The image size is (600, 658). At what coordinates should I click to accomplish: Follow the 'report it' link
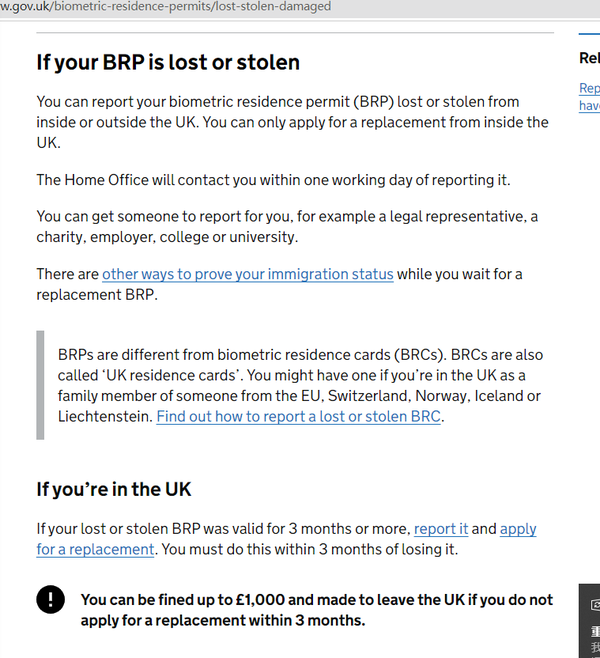[x=441, y=529]
